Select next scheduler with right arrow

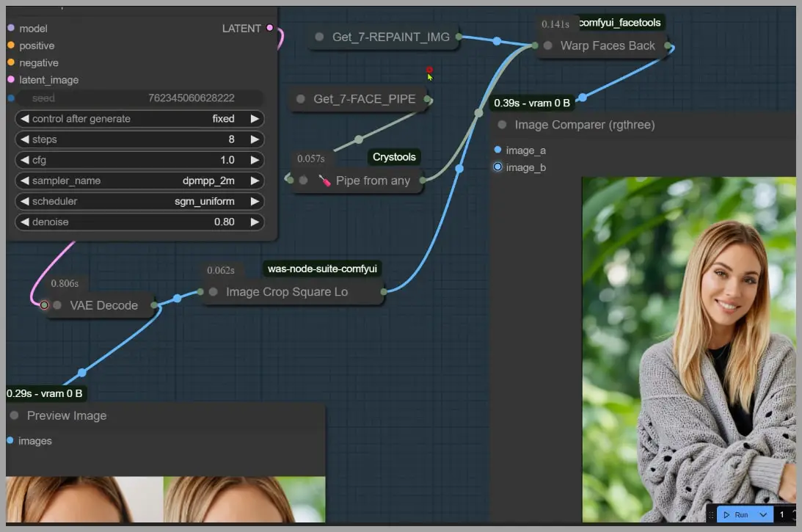click(x=255, y=201)
